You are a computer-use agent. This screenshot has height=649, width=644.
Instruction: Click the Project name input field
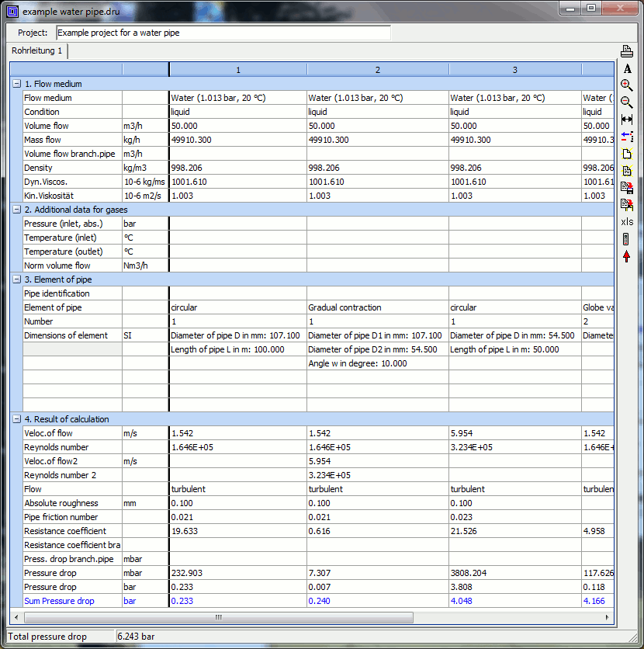[x=223, y=33]
